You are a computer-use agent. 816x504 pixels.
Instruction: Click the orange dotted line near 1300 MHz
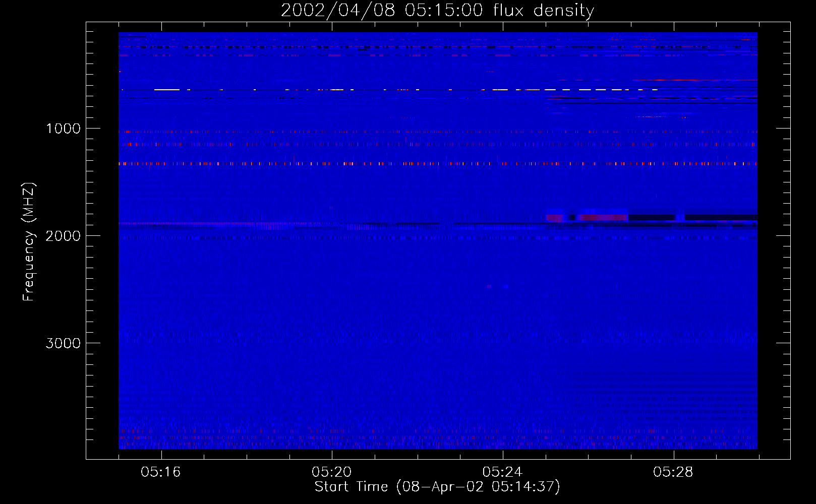coord(438,164)
